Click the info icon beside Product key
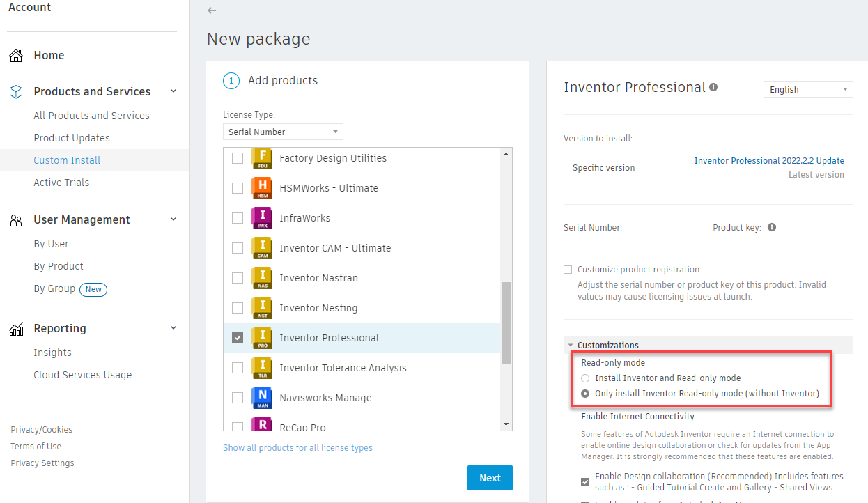Viewport: 868px width, 503px height. (x=772, y=228)
